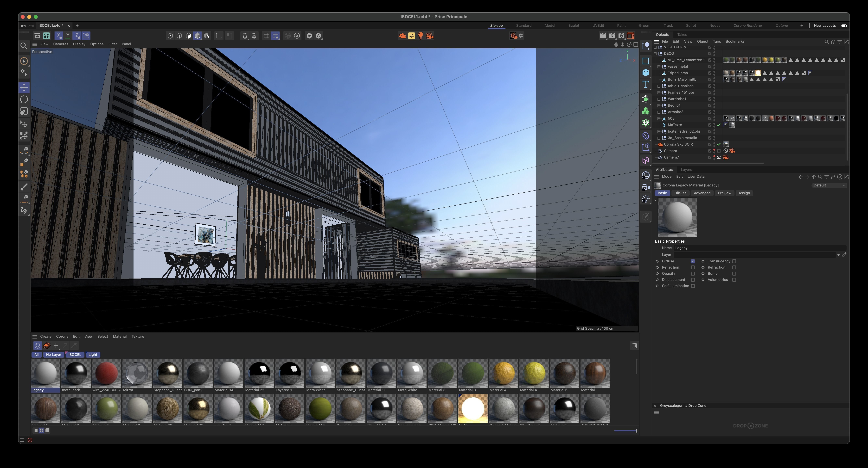Filter materials by ISOCEL layer
868x468 pixels.
coord(75,355)
